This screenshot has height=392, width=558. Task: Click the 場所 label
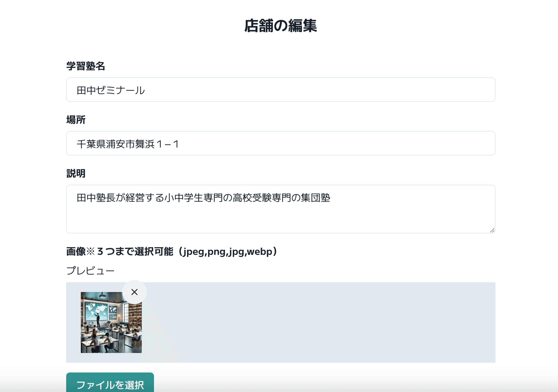(76, 120)
